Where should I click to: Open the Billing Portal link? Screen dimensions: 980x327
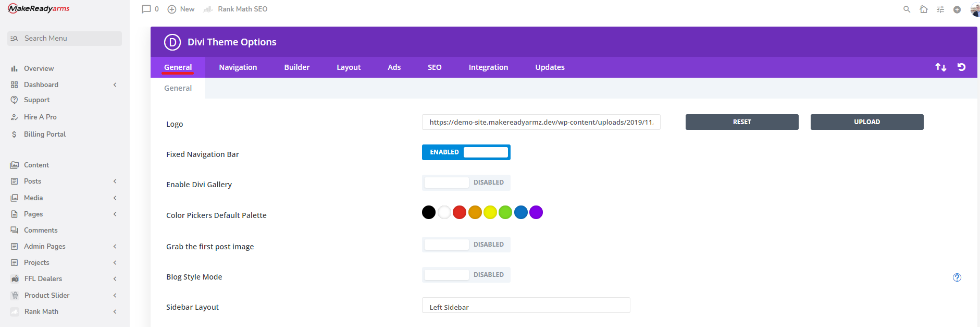tap(45, 134)
